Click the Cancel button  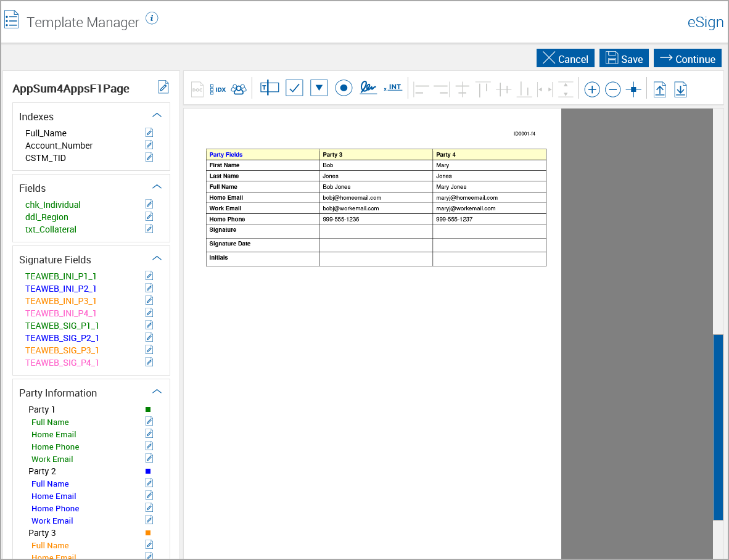566,58
